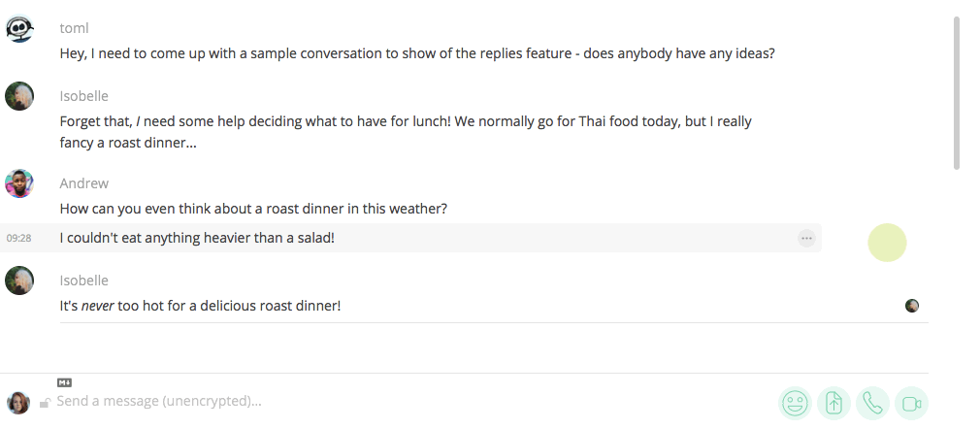980x429 pixels.
Task: Click your own avatar beside the composer
Action: pyautogui.click(x=18, y=403)
